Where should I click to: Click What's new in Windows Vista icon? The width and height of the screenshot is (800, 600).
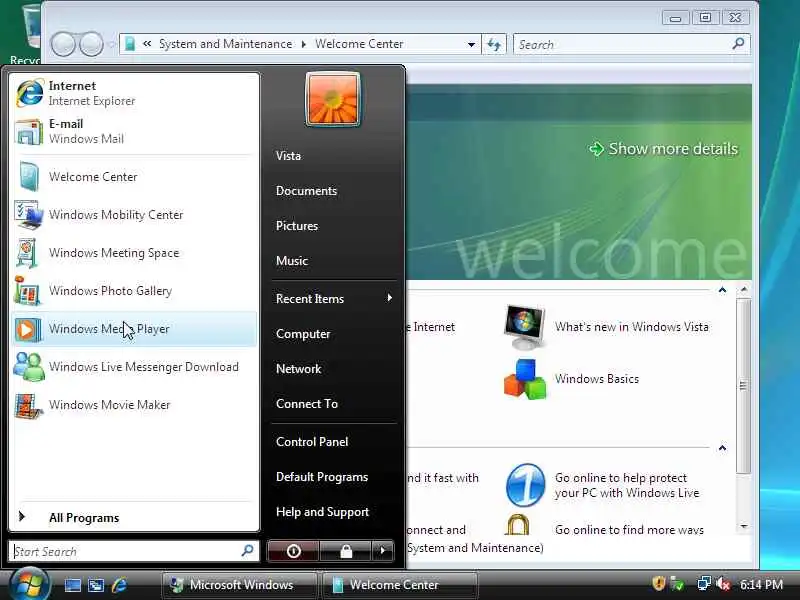click(524, 327)
